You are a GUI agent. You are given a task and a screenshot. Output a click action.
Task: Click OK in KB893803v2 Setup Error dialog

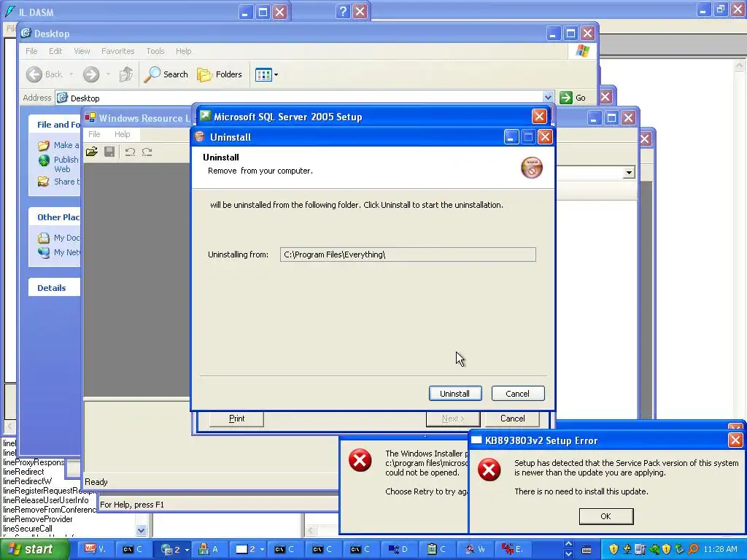click(606, 516)
